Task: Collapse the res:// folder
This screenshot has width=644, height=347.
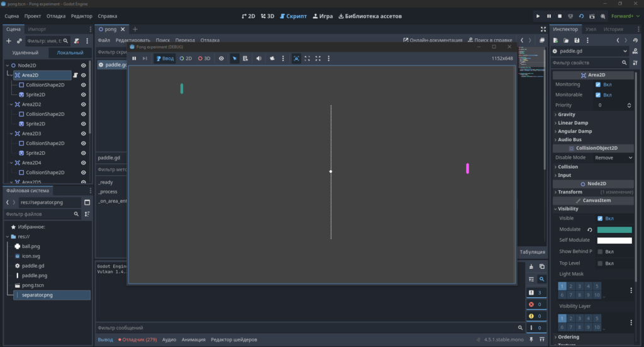Action: (8, 237)
